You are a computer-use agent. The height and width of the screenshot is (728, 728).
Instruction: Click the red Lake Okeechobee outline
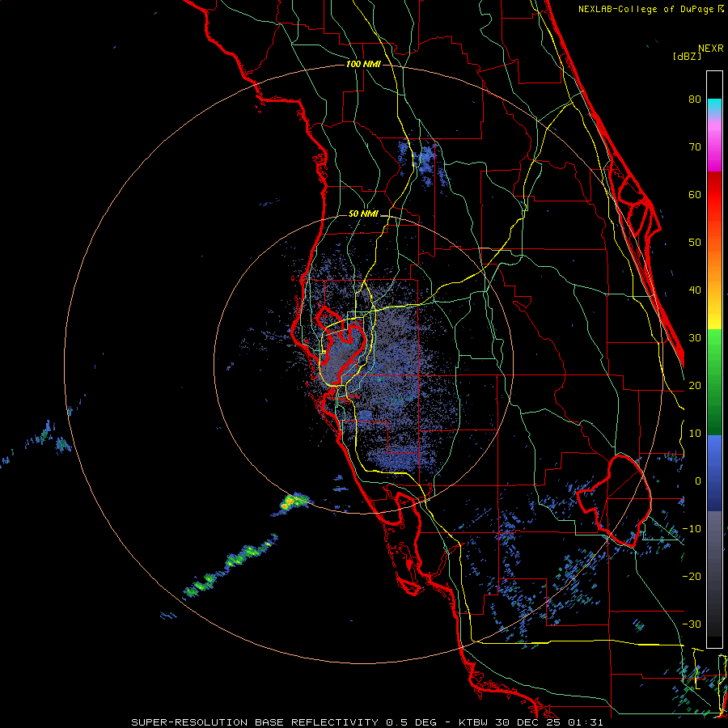point(614,501)
